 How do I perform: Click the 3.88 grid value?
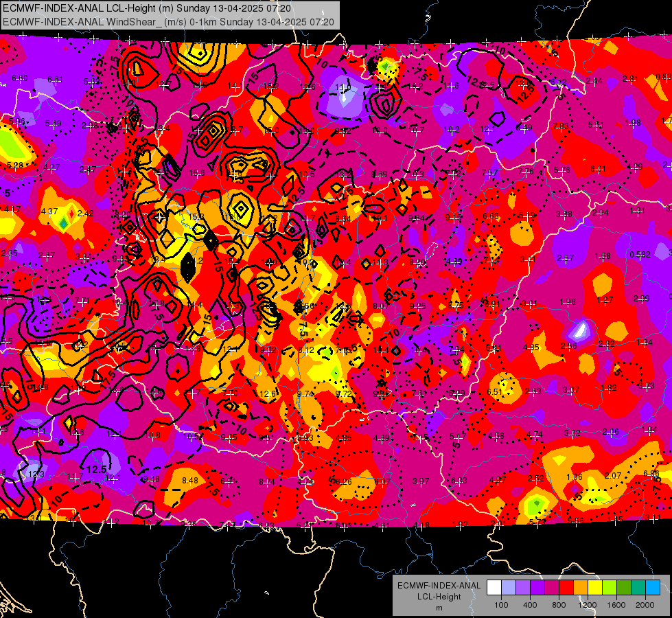pyautogui.click(x=564, y=214)
